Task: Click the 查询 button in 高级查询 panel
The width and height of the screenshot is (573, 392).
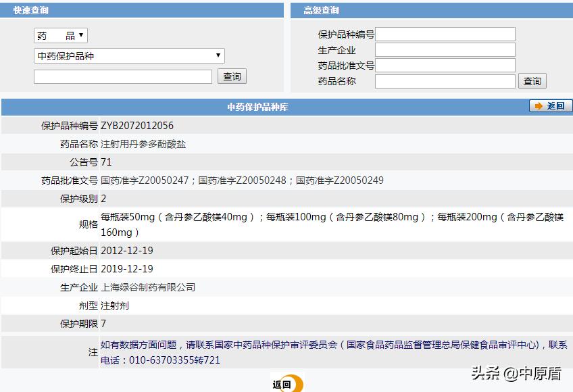Action: click(532, 80)
